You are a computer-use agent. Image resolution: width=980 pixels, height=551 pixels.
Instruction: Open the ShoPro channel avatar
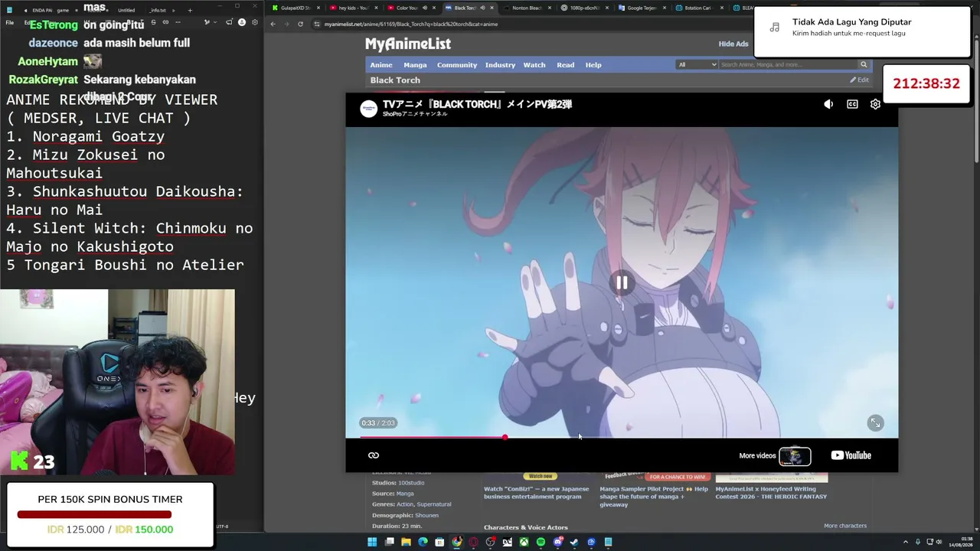coord(369,108)
